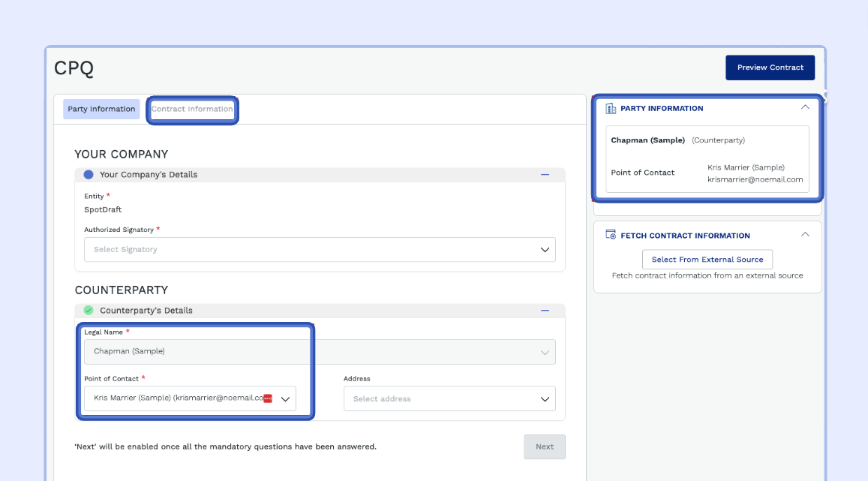Switch to the Contract Information tab

(192, 109)
